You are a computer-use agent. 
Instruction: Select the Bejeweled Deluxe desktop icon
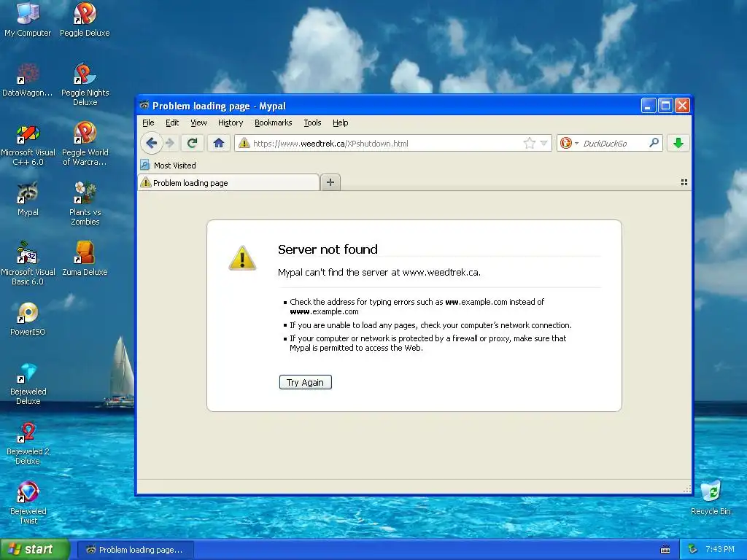click(28, 384)
